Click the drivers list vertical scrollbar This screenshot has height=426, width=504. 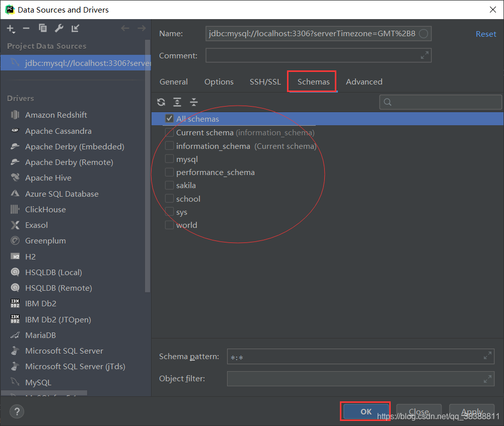[148, 166]
